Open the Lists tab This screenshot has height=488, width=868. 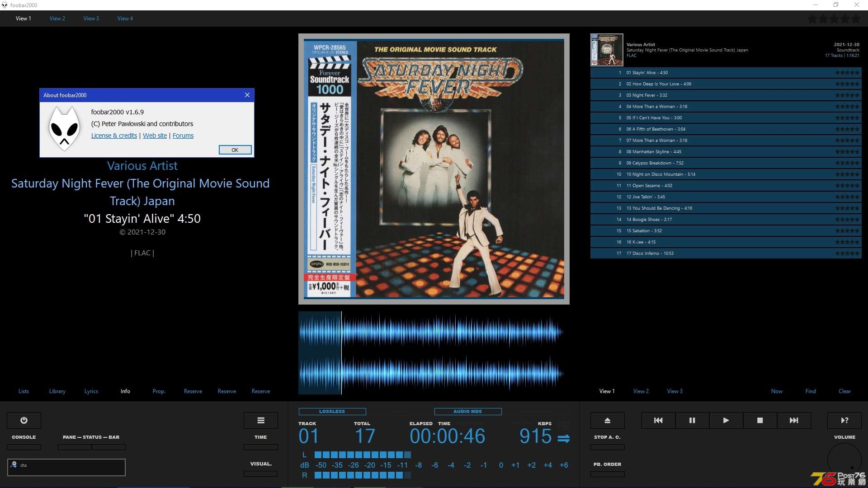point(24,391)
